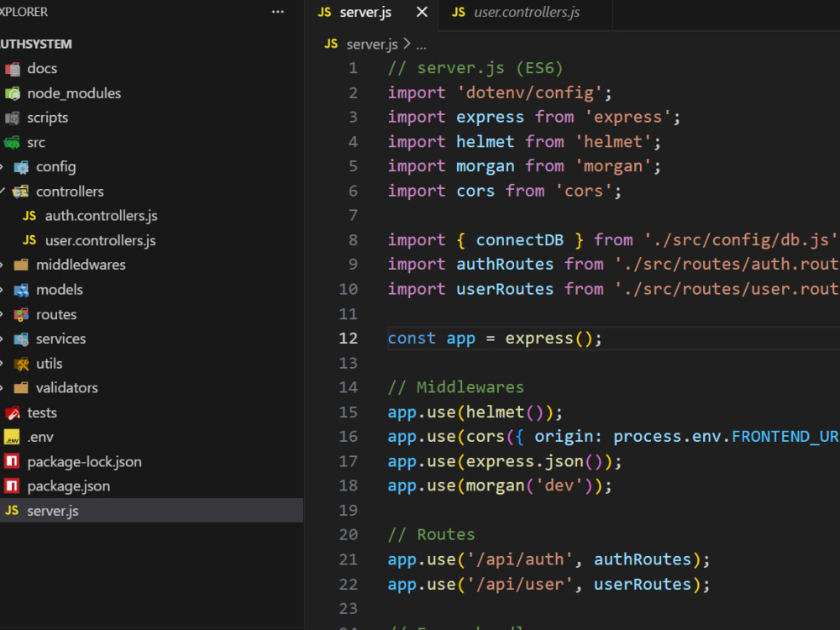Screen dimensions: 840x630
Task: Click the '// Middlewares' comment
Action: coord(455,387)
